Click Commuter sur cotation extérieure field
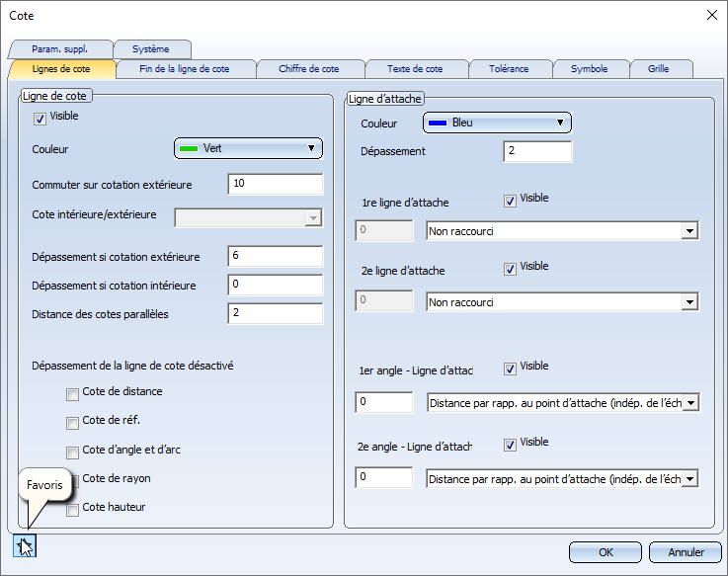Image resolution: width=728 pixels, height=576 pixels. pyautogui.click(x=275, y=185)
